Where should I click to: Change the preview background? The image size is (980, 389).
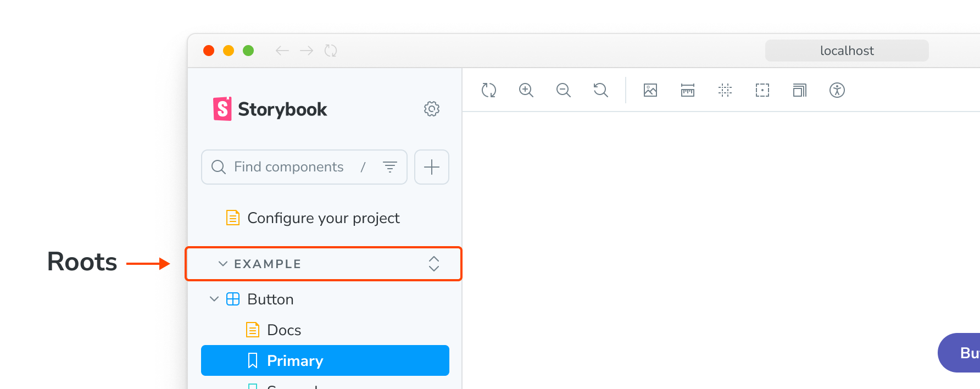pos(650,90)
